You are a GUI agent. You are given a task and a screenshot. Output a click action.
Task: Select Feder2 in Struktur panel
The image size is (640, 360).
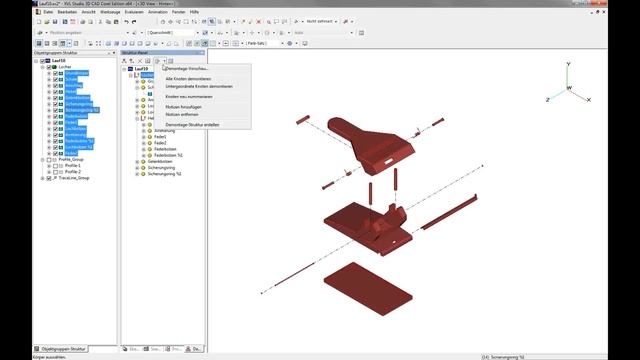tap(160, 143)
